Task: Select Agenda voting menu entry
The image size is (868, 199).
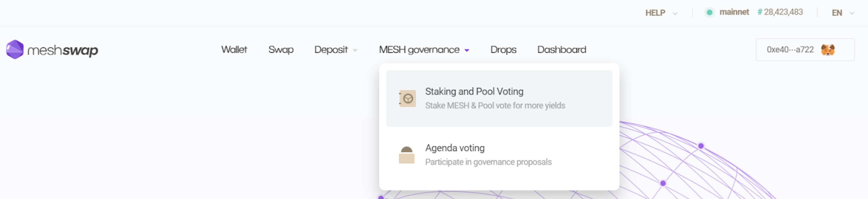Action: point(499,155)
